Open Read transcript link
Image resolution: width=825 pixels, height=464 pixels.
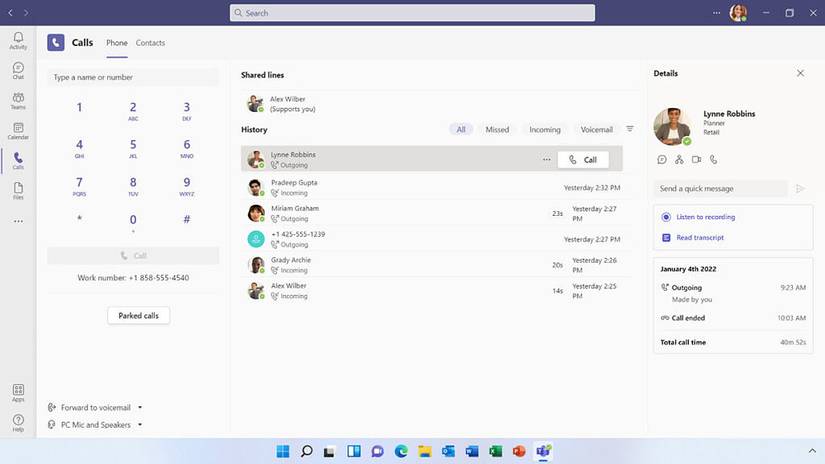click(x=700, y=238)
